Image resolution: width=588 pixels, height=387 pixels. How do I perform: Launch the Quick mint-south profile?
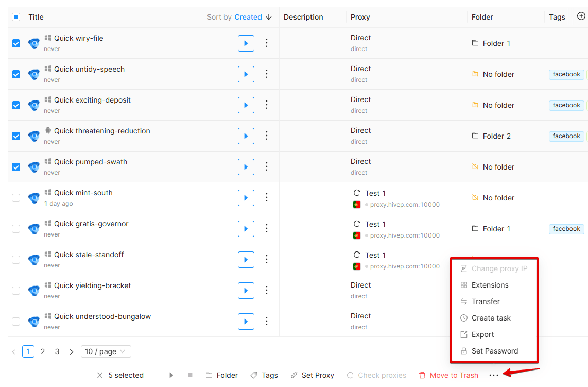pyautogui.click(x=246, y=198)
